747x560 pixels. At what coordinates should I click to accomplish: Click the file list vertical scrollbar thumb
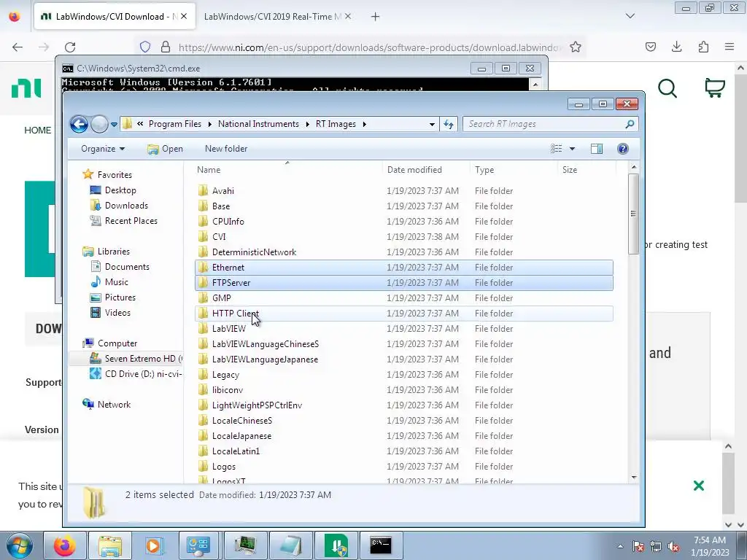click(634, 214)
